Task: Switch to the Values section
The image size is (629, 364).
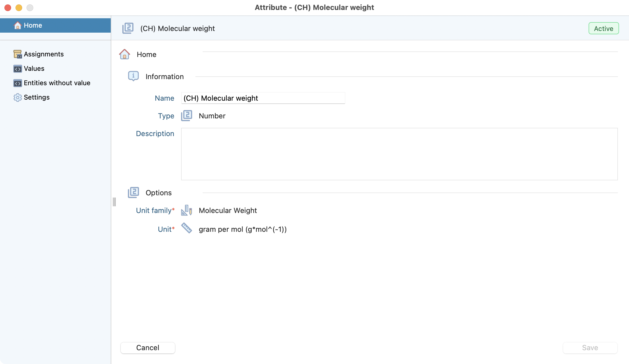Action: coord(34,69)
